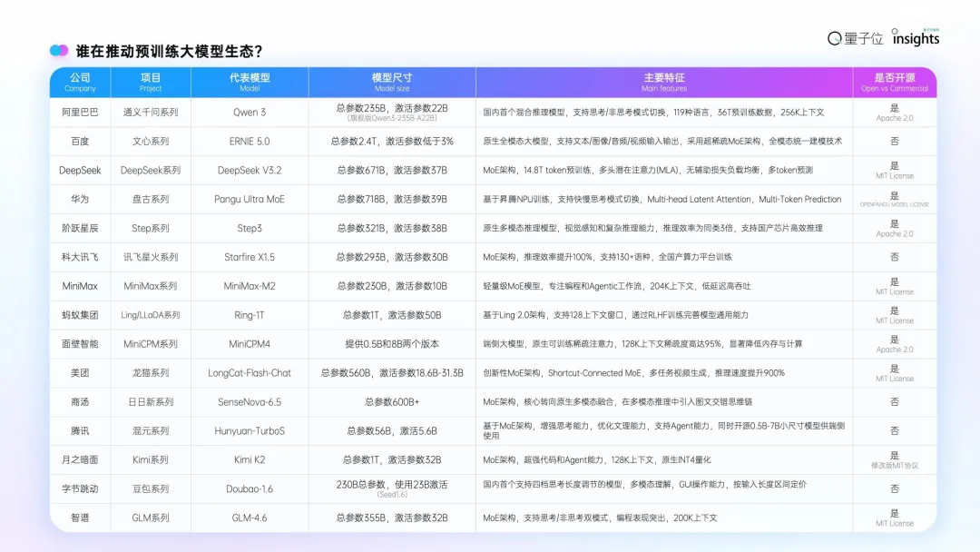Click the Starfire X1.5 model cell
This screenshot has width=980, height=552.
pyautogui.click(x=250, y=257)
